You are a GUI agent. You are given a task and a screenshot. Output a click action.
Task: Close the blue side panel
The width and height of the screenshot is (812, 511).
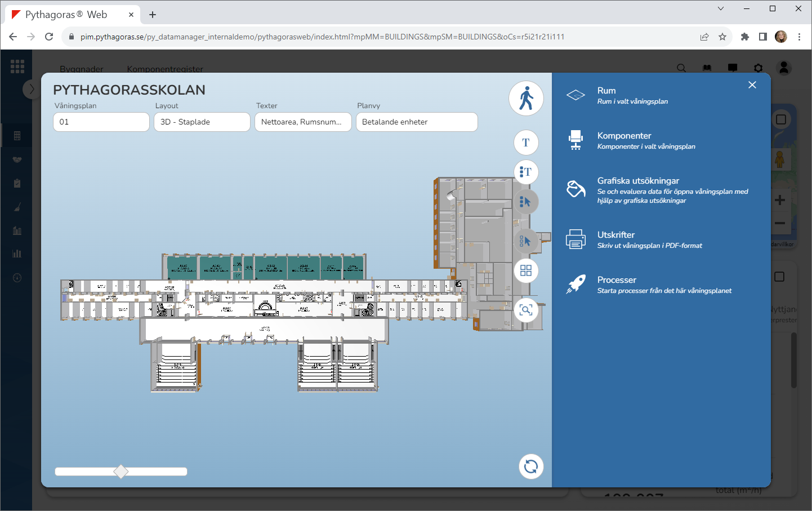[752, 85]
